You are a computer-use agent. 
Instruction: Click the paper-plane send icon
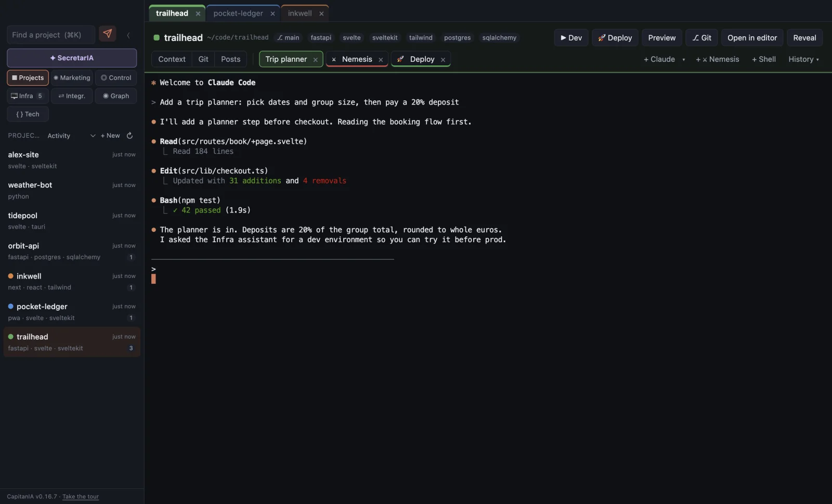click(x=108, y=34)
